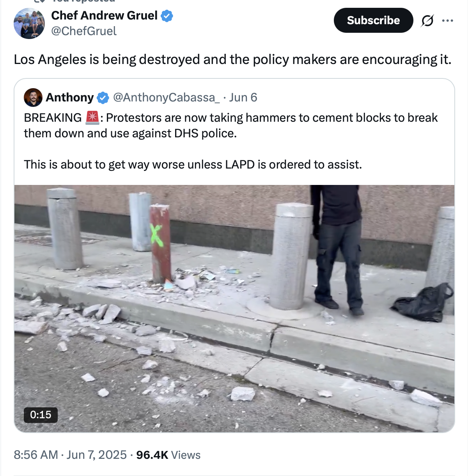Click the Grok slashed-circle icon
The width and height of the screenshot is (468, 476).
point(427,20)
